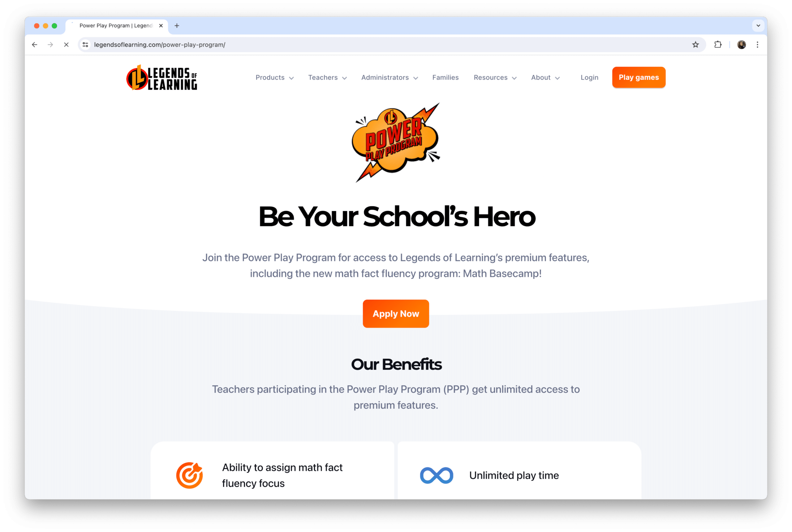Expand the Products dropdown menu
The width and height of the screenshot is (792, 532).
[274, 77]
